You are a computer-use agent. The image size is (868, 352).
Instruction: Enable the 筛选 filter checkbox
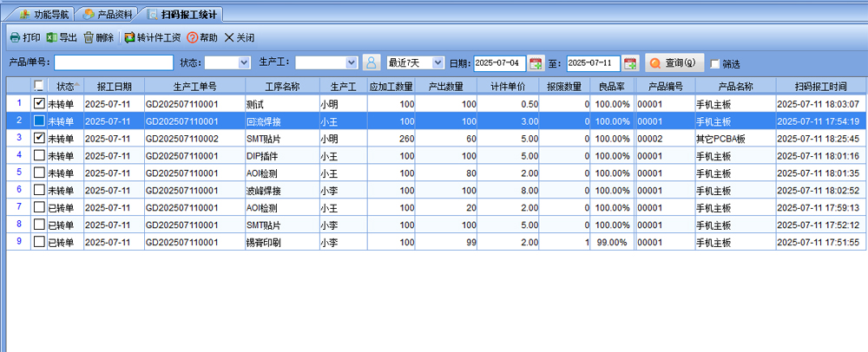(715, 63)
